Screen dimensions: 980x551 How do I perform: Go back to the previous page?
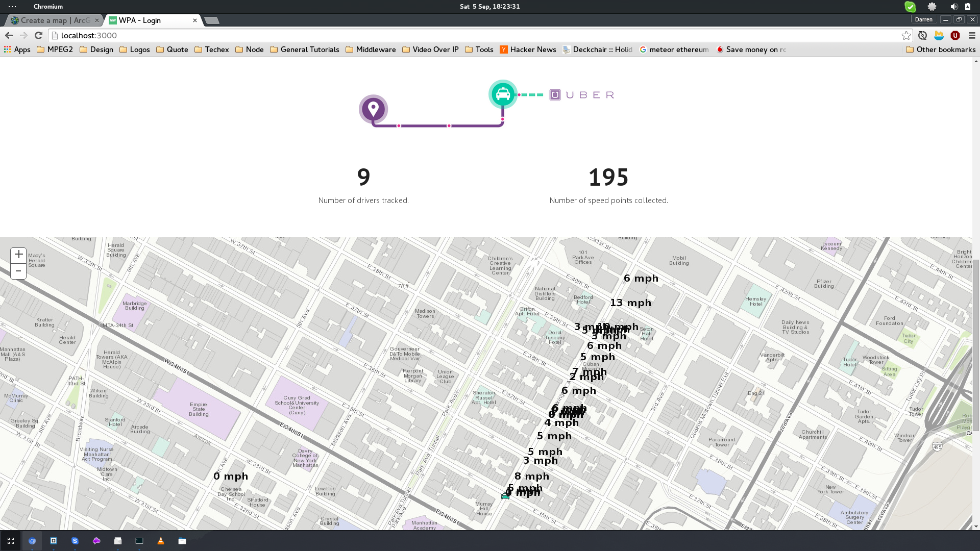point(9,35)
